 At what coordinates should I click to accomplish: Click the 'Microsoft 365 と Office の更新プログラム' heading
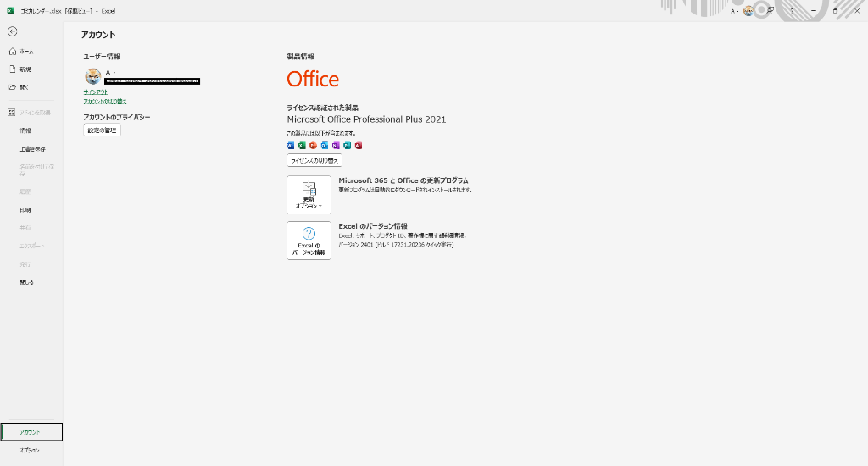403,180
